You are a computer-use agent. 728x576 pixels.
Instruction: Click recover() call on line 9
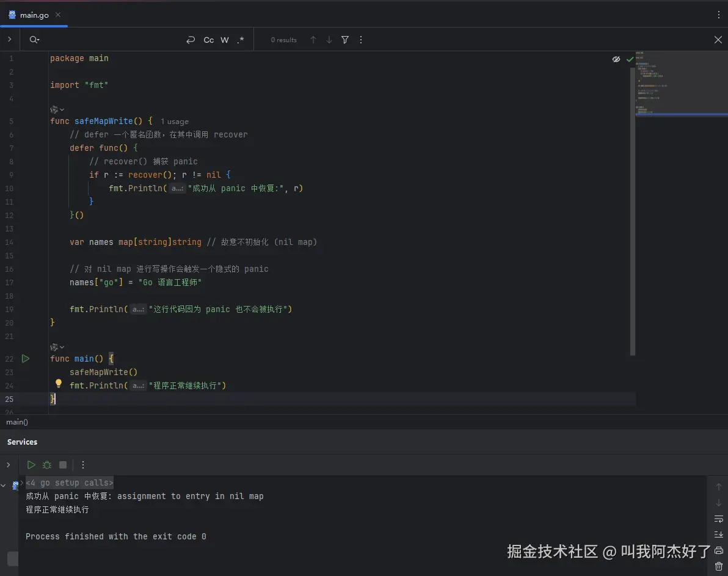click(150, 175)
